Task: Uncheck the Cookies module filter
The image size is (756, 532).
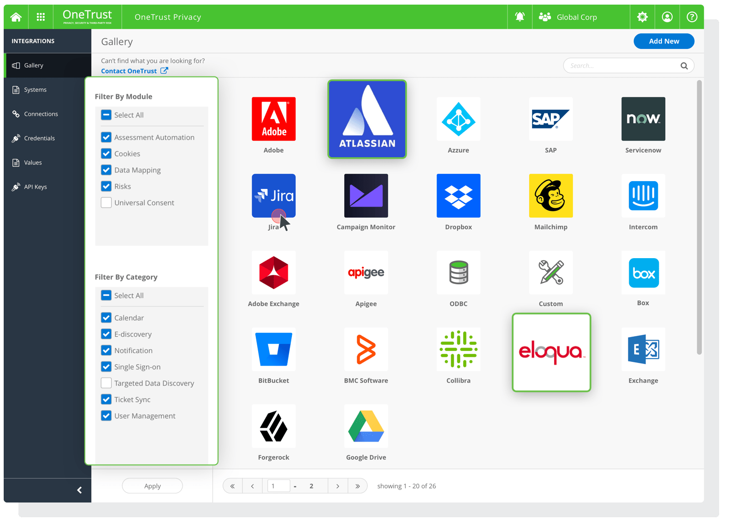Action: 106,154
